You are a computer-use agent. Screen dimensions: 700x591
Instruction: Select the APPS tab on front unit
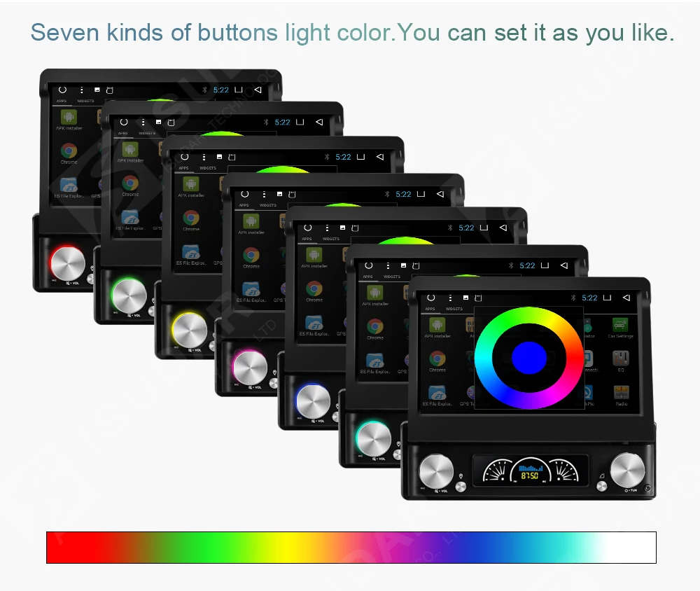point(430,309)
